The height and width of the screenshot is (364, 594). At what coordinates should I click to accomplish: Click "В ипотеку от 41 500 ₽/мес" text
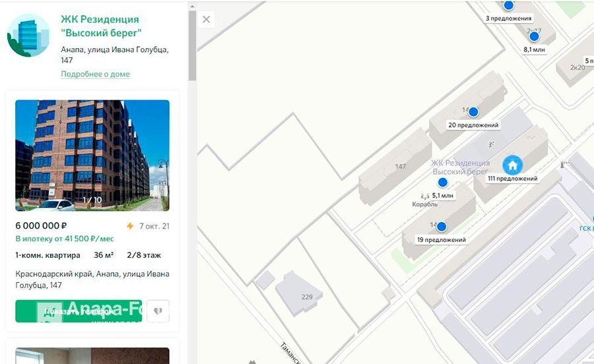[65, 239]
